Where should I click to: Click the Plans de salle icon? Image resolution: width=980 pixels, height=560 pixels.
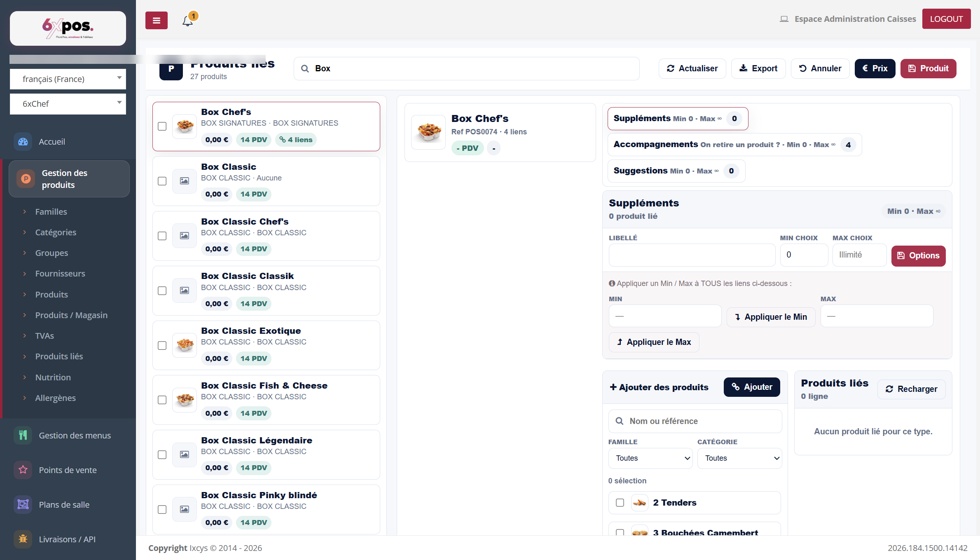tap(23, 504)
